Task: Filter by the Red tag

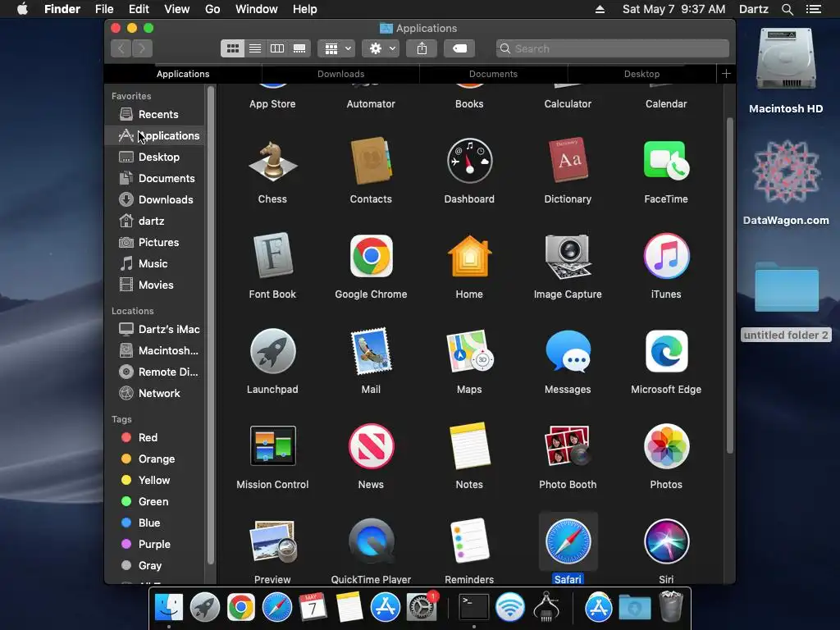Action: (x=155, y=438)
